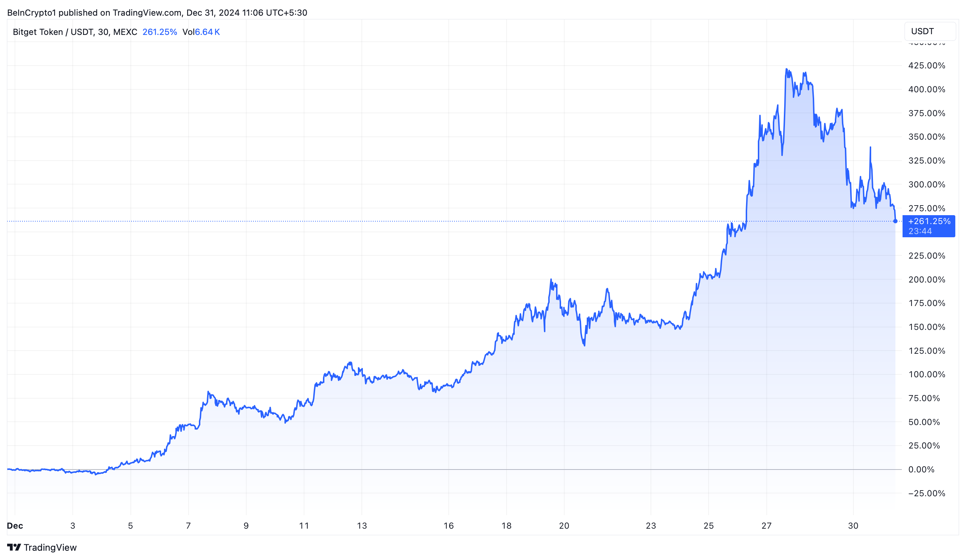
Task: Click the 300.00% price scale label
Action: pyautogui.click(x=926, y=184)
